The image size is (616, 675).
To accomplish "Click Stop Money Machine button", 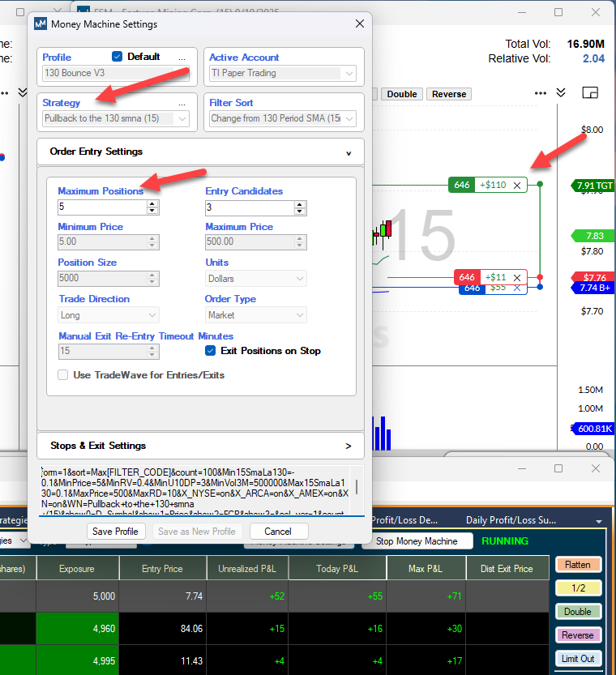I will click(x=417, y=541).
